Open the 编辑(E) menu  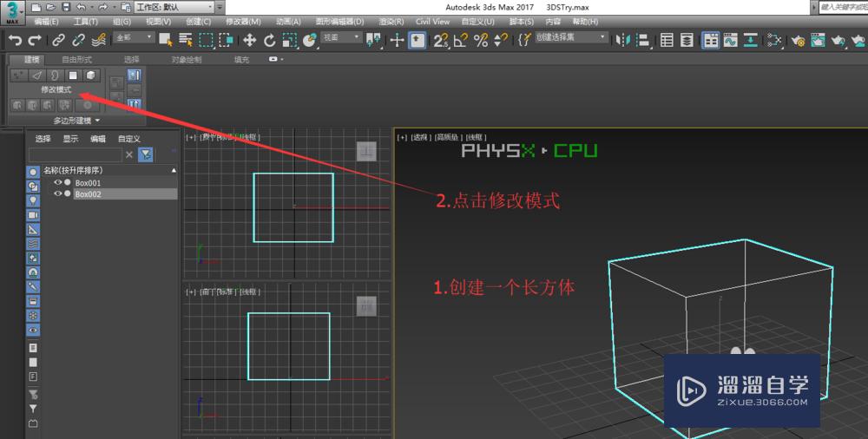click(46, 22)
